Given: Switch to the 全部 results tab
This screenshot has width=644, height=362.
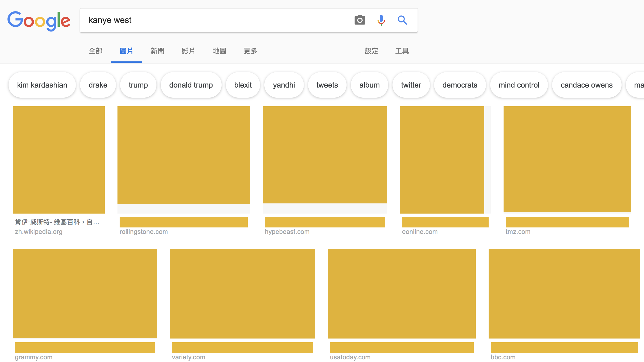Looking at the screenshot, I should click(x=96, y=51).
